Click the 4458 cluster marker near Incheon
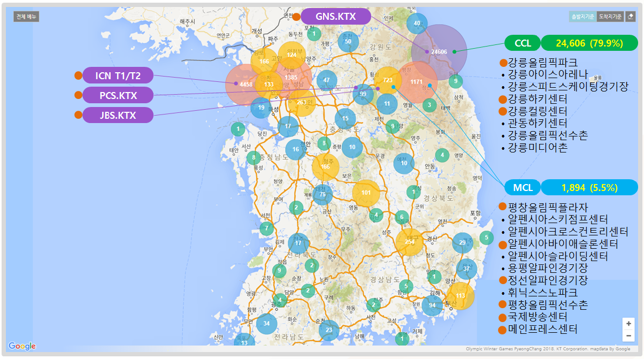The width and height of the screenshot is (644, 359). point(246,85)
